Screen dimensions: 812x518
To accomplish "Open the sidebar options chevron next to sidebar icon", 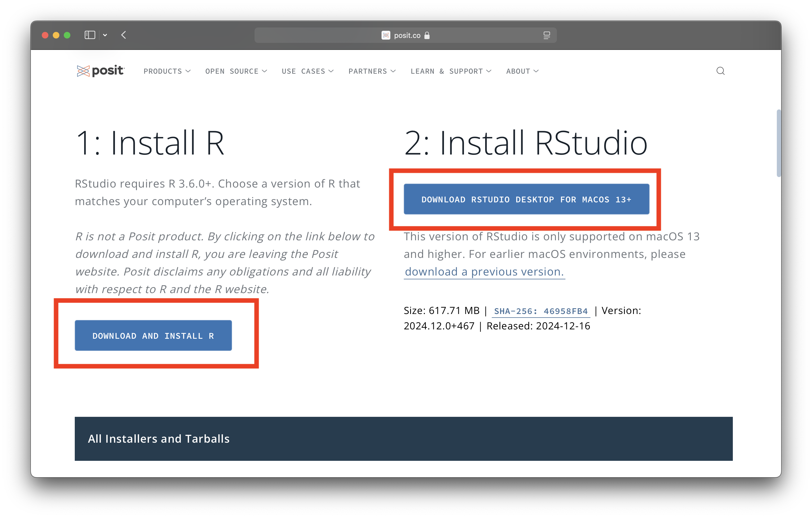I will tap(105, 35).
